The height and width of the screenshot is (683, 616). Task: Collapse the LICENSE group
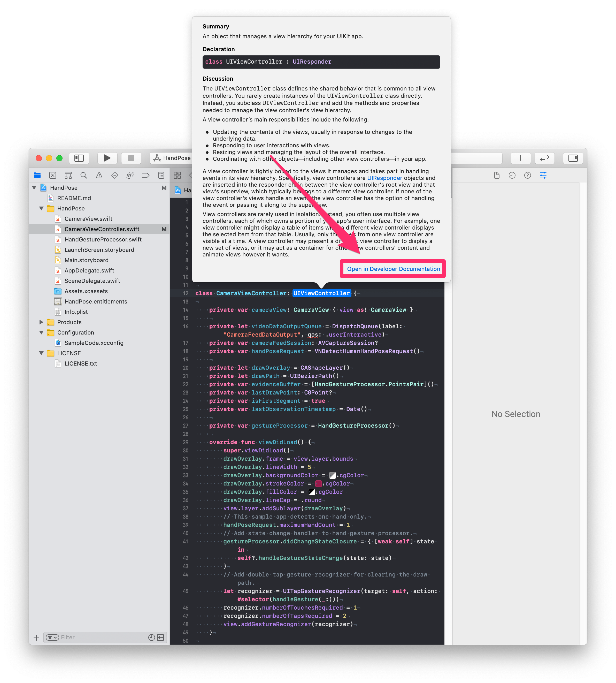[x=41, y=353]
